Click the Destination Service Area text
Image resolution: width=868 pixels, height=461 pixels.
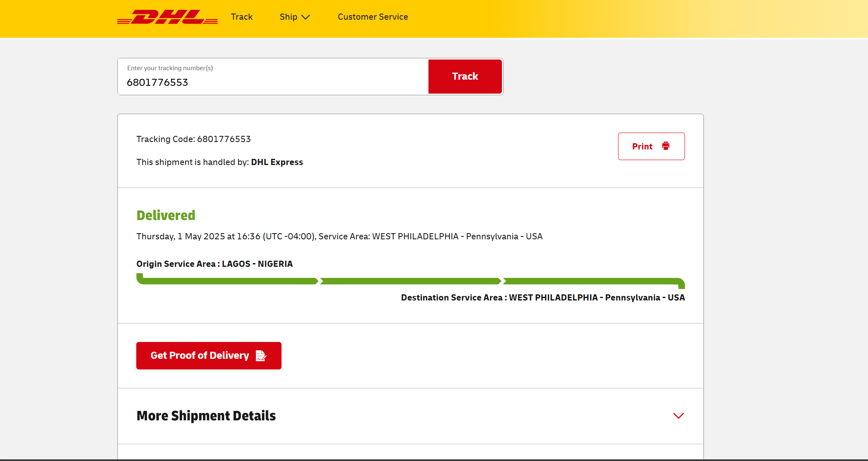click(x=543, y=298)
